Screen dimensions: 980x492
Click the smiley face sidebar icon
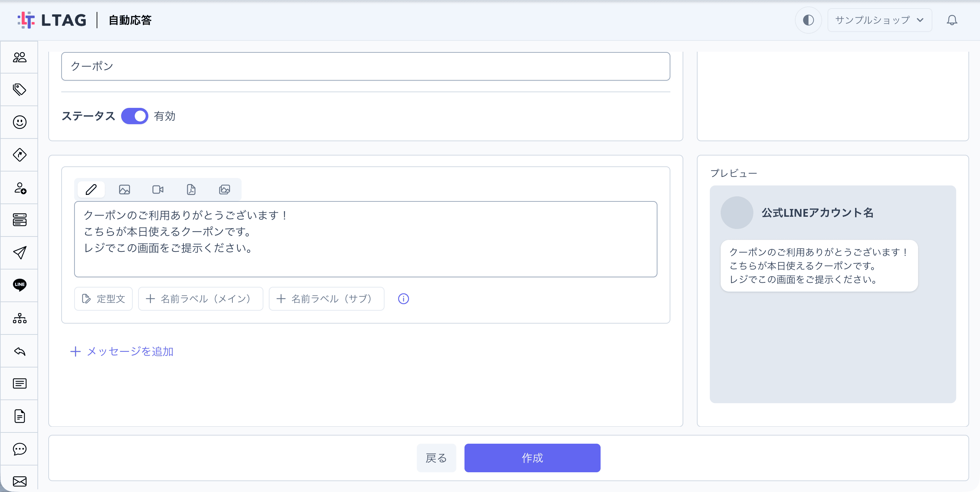tap(19, 122)
